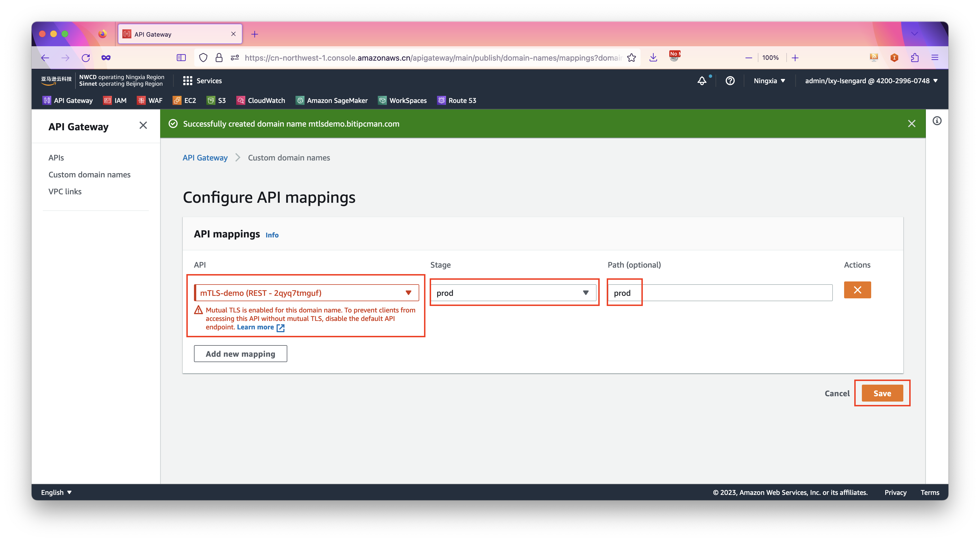Select Custom domain names in sidebar
Image resolution: width=980 pixels, height=542 pixels.
pos(89,175)
